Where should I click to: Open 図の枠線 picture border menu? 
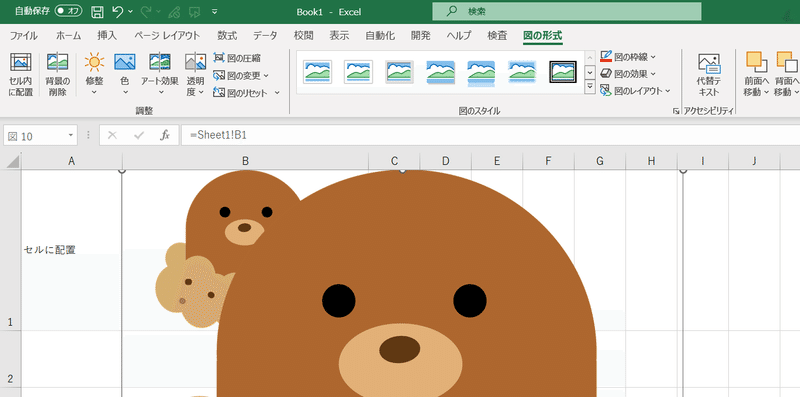[x=628, y=57]
